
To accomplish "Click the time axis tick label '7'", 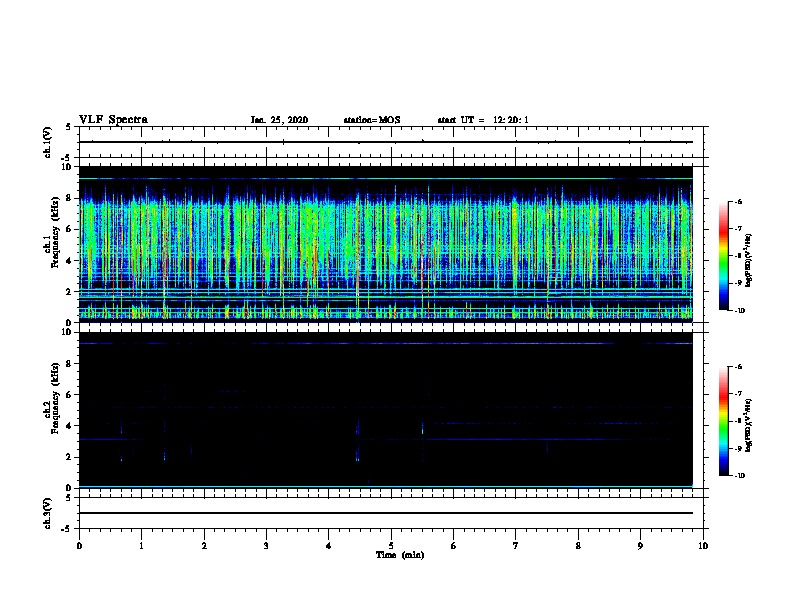I will (x=516, y=545).
